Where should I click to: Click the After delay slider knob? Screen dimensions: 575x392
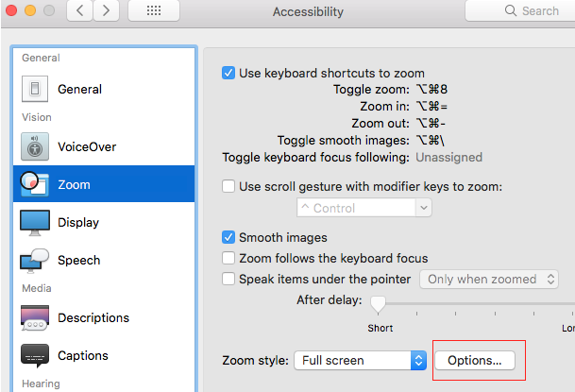[378, 303]
